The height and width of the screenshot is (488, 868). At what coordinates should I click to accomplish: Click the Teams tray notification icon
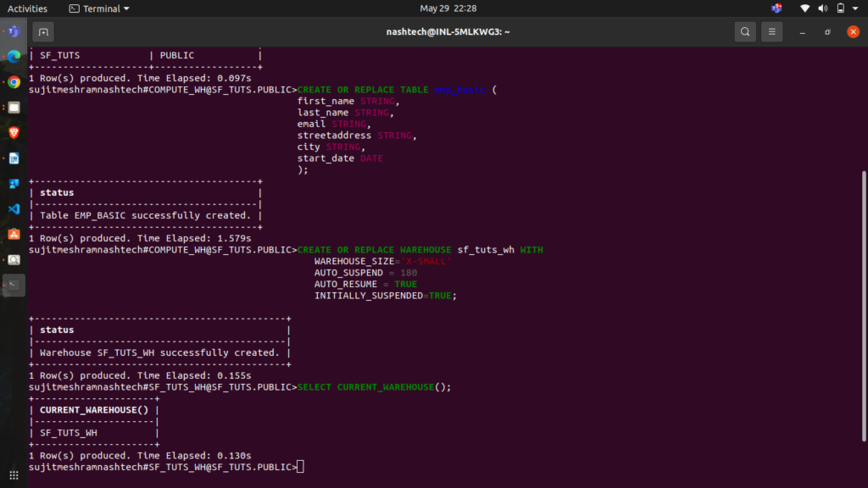pyautogui.click(x=776, y=8)
